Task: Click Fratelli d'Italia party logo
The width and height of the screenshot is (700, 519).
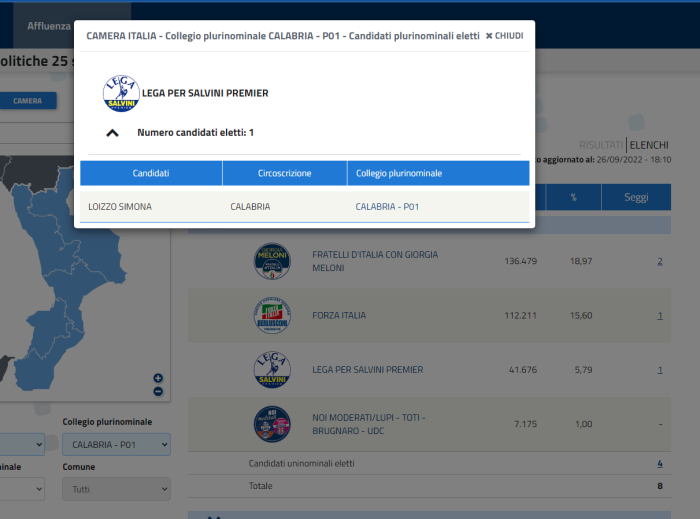Action: [x=272, y=261]
